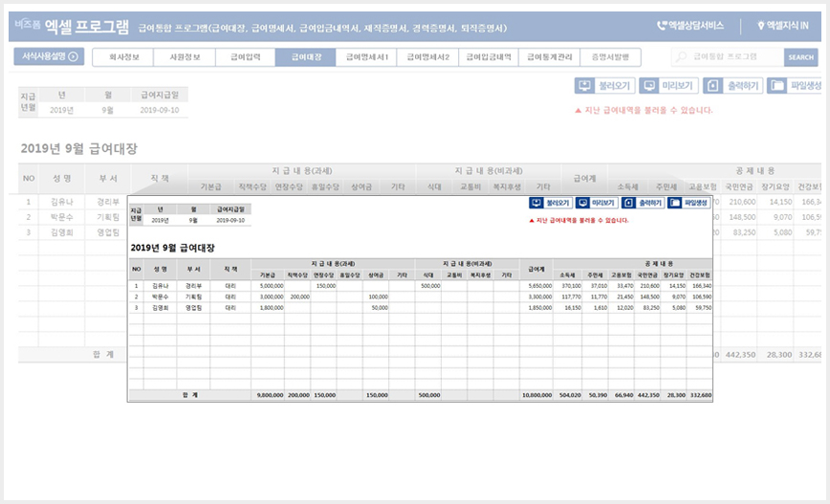
Task: Click 파일생성 button in magnified inset
Action: point(688,203)
